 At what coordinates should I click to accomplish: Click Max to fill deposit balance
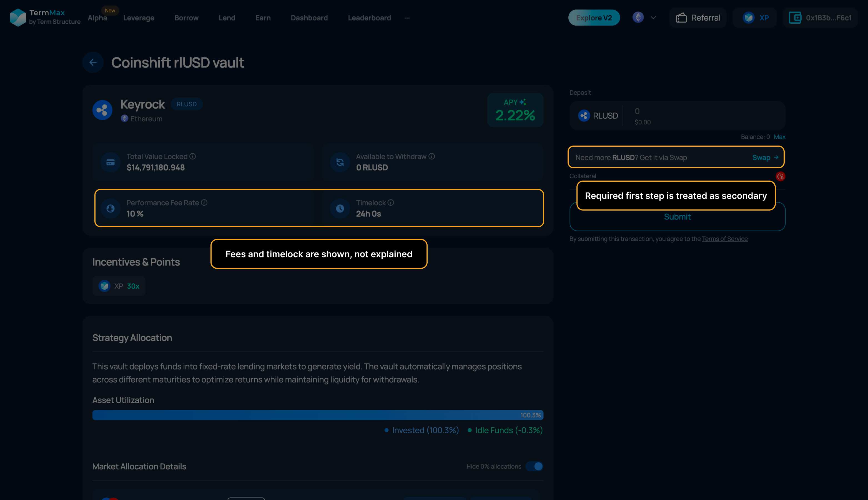point(779,137)
